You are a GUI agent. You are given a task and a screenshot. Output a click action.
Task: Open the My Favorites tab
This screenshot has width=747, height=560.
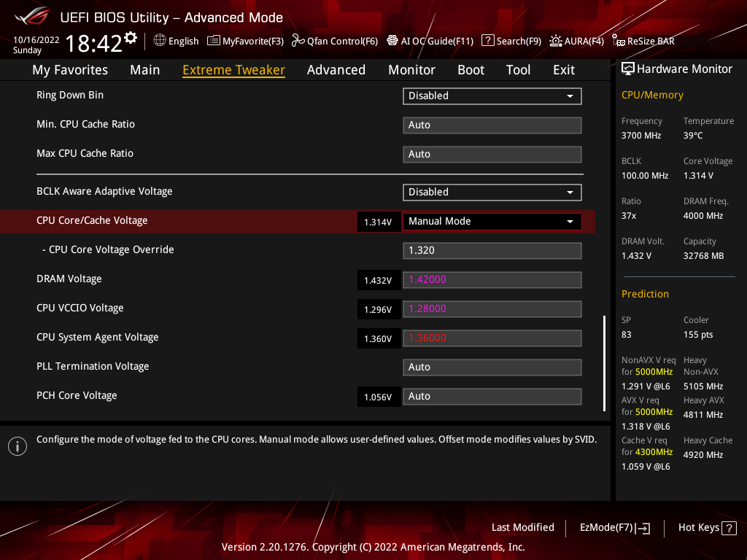[70, 70]
